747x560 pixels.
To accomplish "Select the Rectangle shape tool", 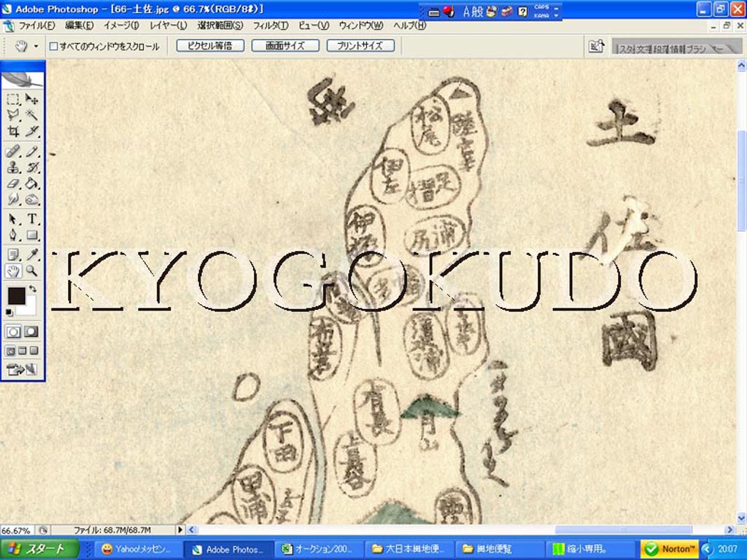I will click(32, 235).
